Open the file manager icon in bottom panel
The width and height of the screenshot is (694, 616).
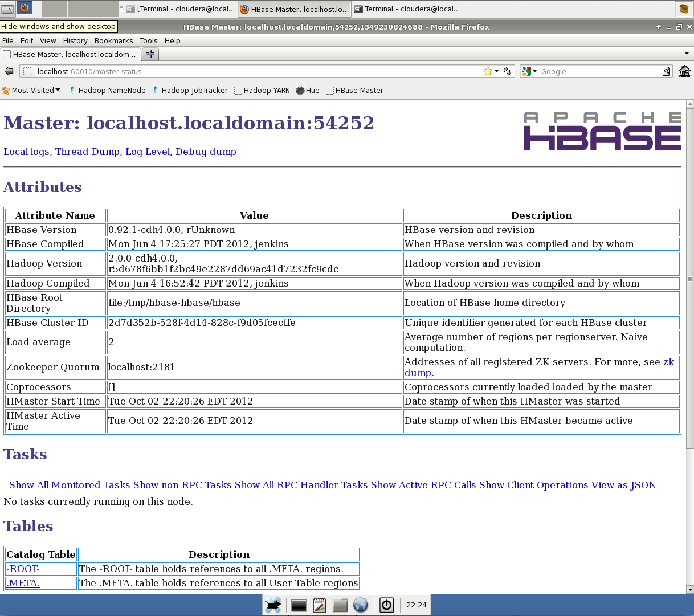click(340, 605)
